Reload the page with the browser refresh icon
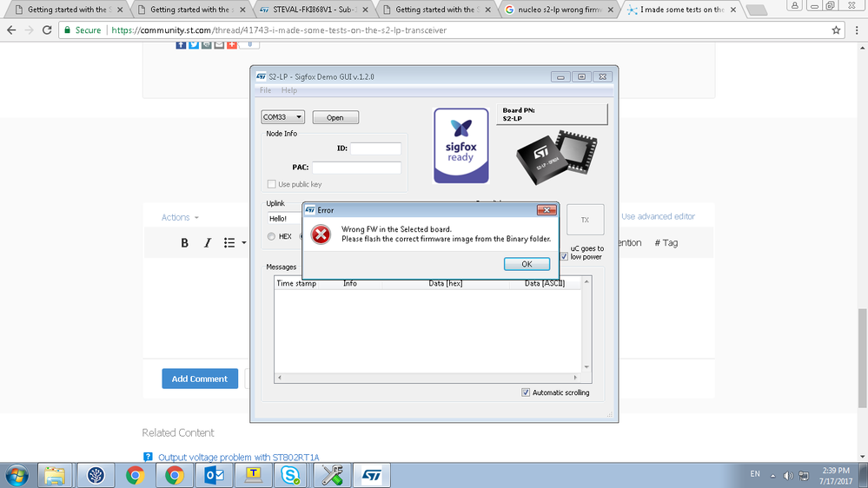 47,30
